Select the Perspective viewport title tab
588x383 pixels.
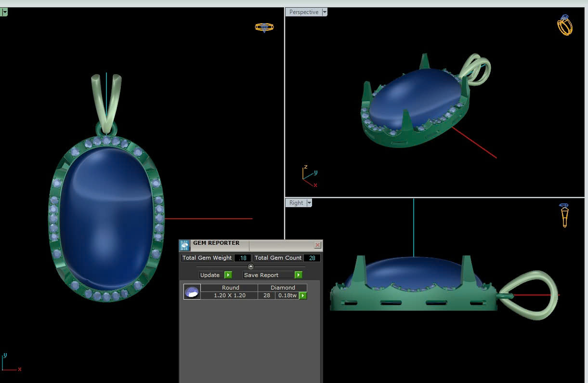point(304,12)
